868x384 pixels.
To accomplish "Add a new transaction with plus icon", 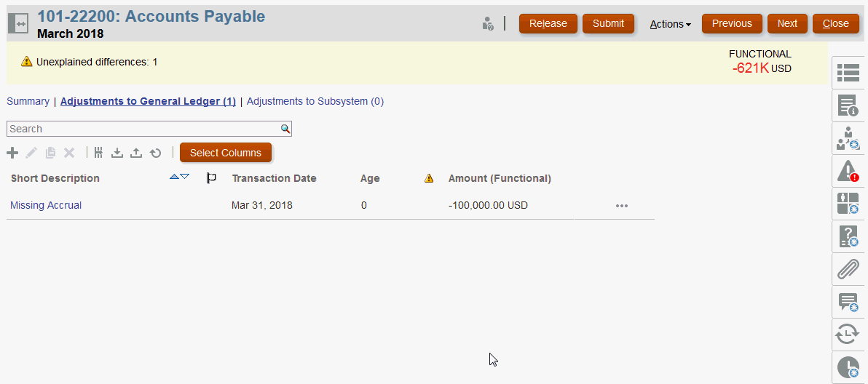I will (x=12, y=153).
